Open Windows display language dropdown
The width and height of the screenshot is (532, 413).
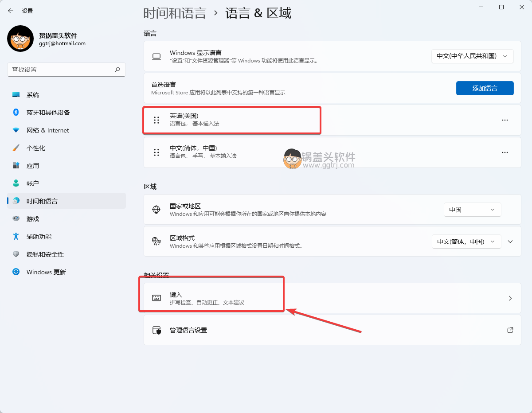(472, 56)
